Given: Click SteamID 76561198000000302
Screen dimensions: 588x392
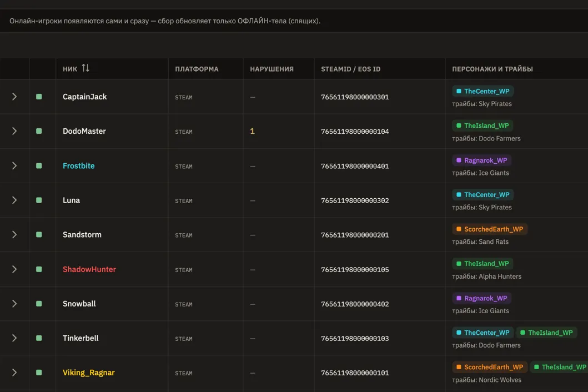Looking at the screenshot, I should [355, 200].
